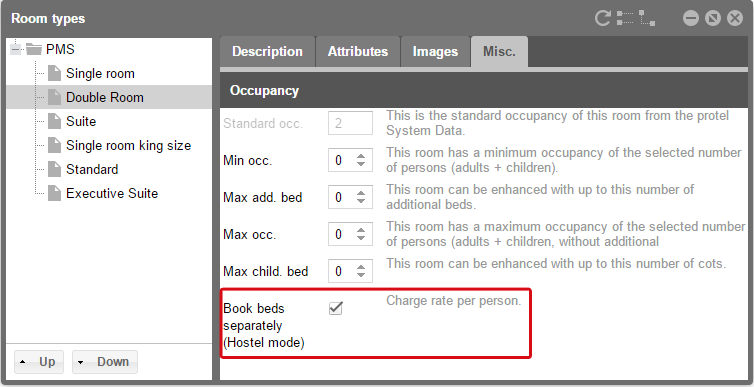Switch to the Description tab

click(x=267, y=51)
